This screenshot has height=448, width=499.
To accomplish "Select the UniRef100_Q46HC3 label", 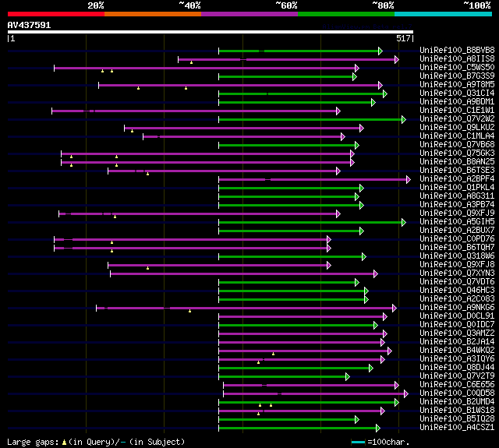I will click(457, 291).
